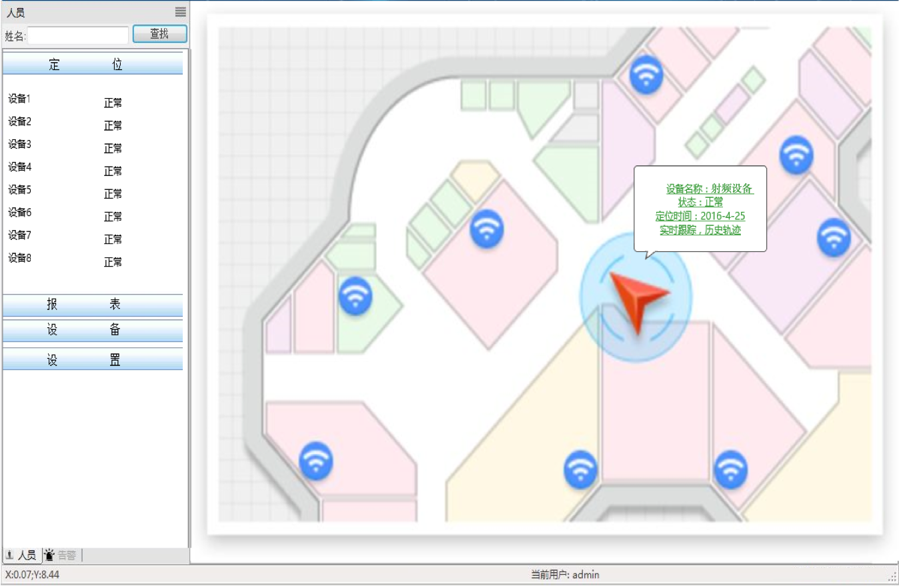Image resolution: width=899 pixels, height=588 pixels.
Task: Click the 告警 alarm bell icon
Action: click(x=49, y=555)
